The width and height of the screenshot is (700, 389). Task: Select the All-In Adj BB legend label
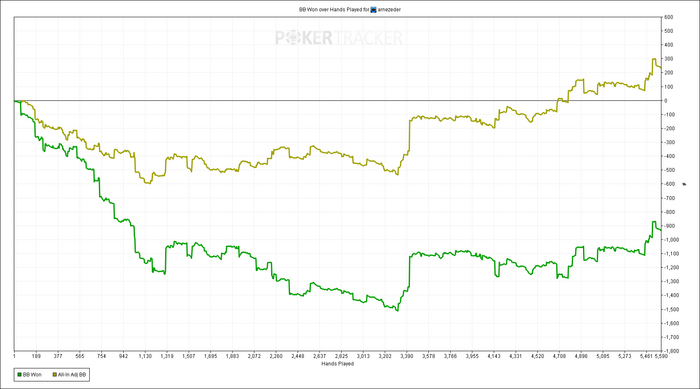coord(72,375)
